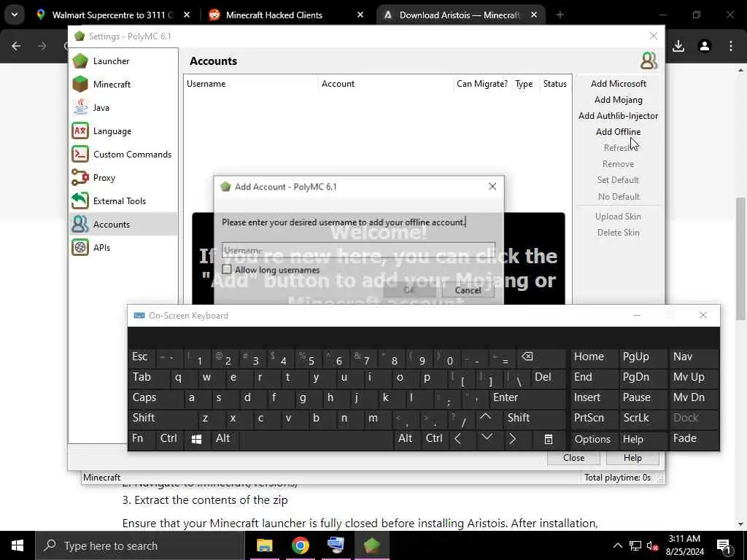Image resolution: width=747 pixels, height=560 pixels.
Task: Open Windows Start menu
Action: pos(18,545)
